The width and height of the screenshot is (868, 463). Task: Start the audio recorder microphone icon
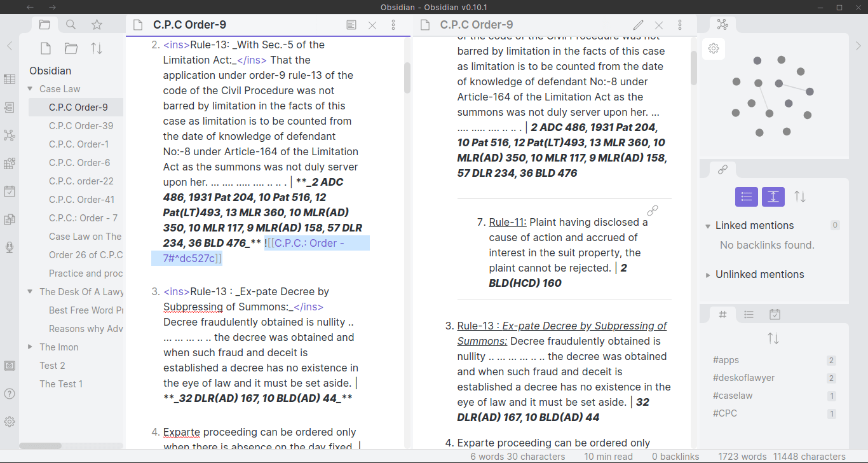click(x=10, y=247)
